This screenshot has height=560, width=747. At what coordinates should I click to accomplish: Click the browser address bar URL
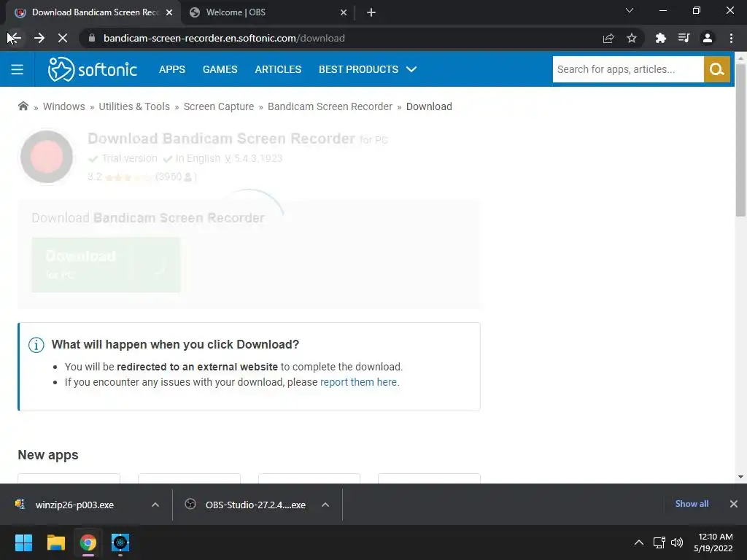click(x=225, y=38)
